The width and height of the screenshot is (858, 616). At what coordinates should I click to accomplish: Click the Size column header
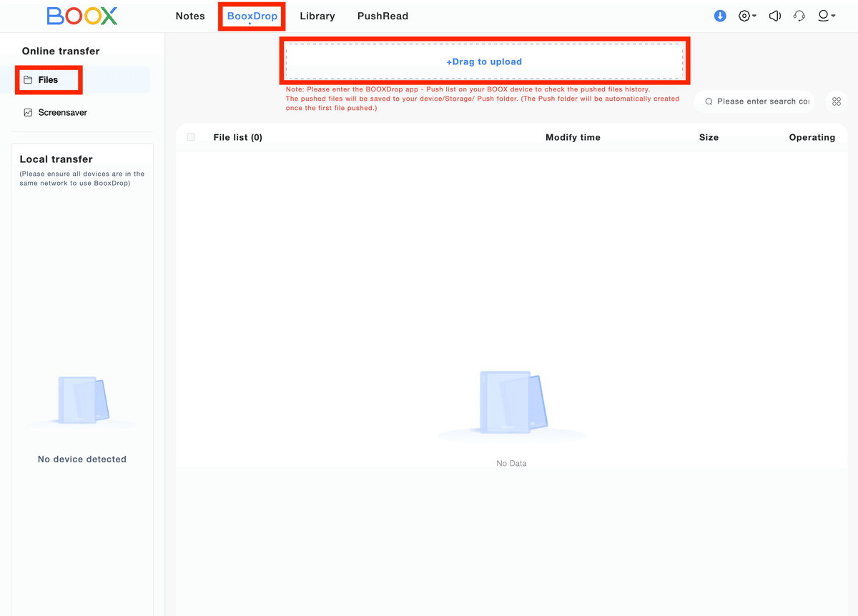tap(709, 137)
